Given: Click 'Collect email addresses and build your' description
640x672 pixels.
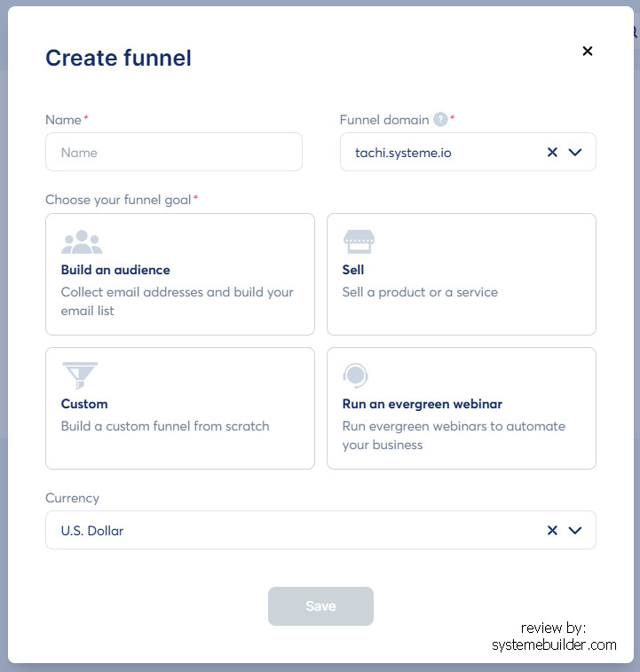Looking at the screenshot, I should click(177, 292).
